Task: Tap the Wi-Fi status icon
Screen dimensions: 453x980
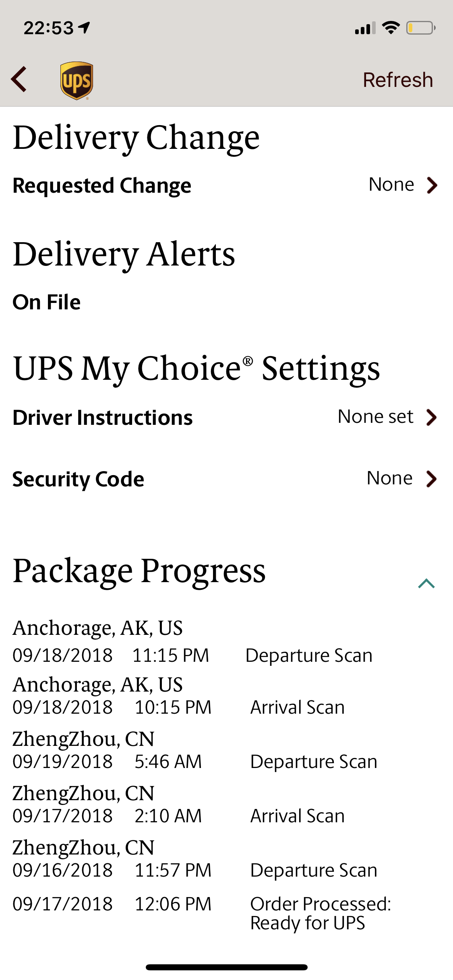Action: coord(391,28)
